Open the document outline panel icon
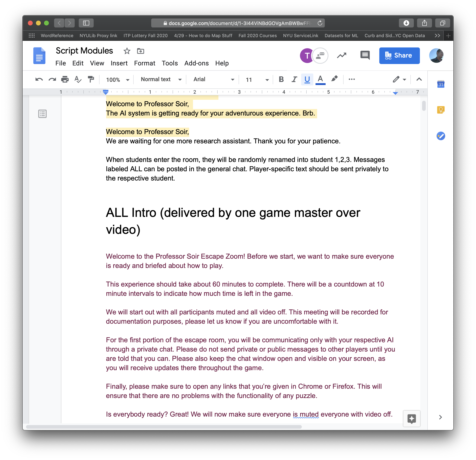The width and height of the screenshot is (476, 460). (x=43, y=114)
